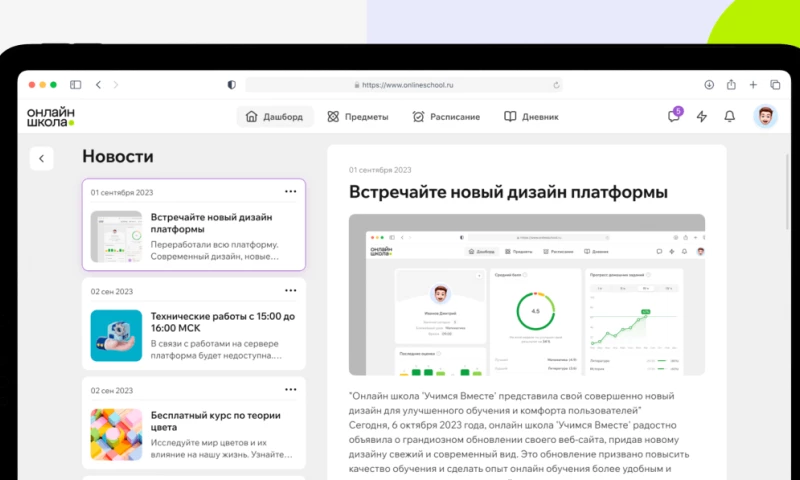800x480 pixels.
Task: Click the large article preview image
Action: coord(527,295)
